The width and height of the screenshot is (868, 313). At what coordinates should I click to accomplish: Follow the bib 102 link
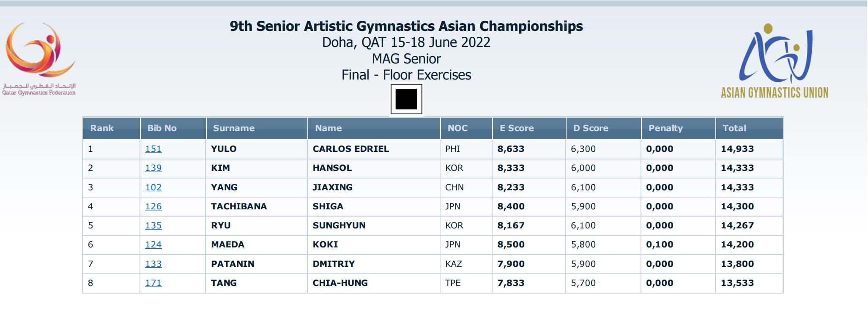[x=153, y=187]
